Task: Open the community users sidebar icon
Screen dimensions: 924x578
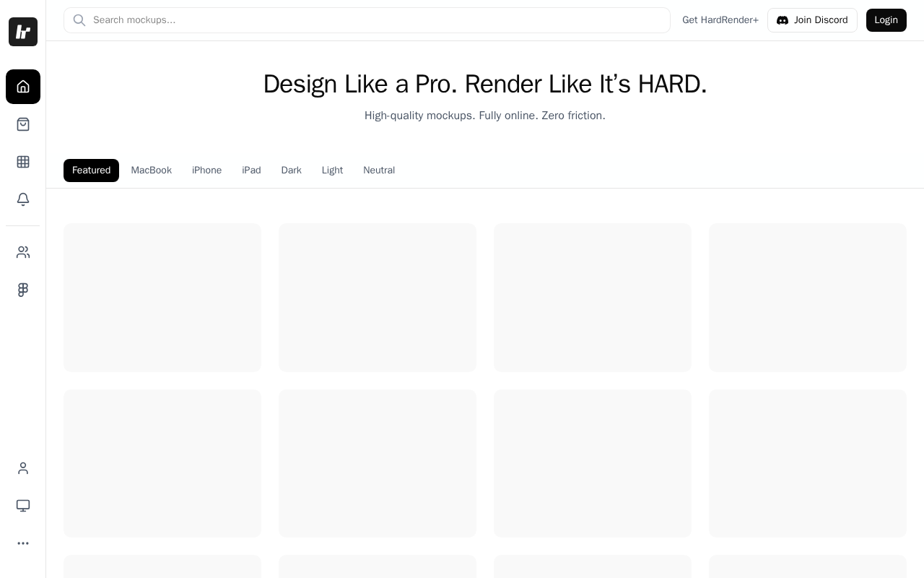Action: tap(23, 252)
